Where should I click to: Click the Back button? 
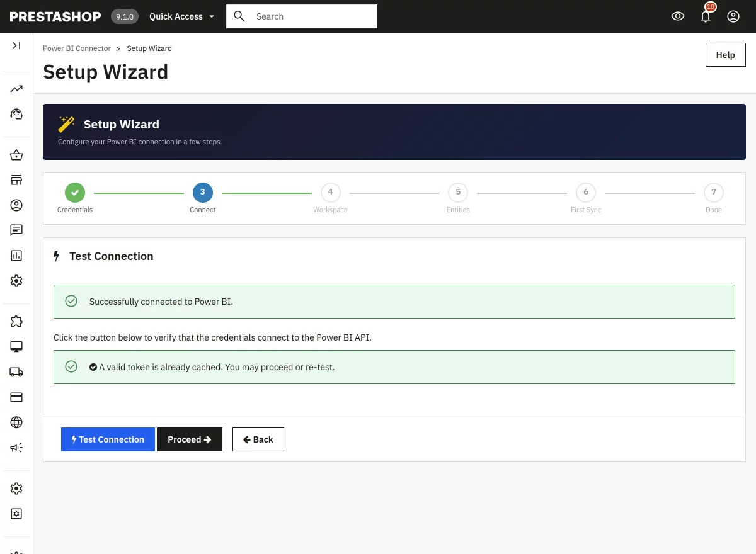[x=258, y=439]
